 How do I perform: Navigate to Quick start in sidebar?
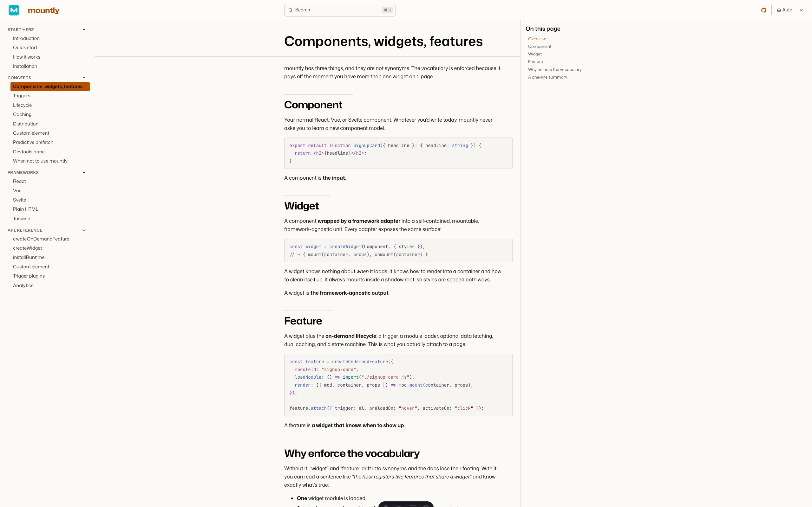(25, 48)
